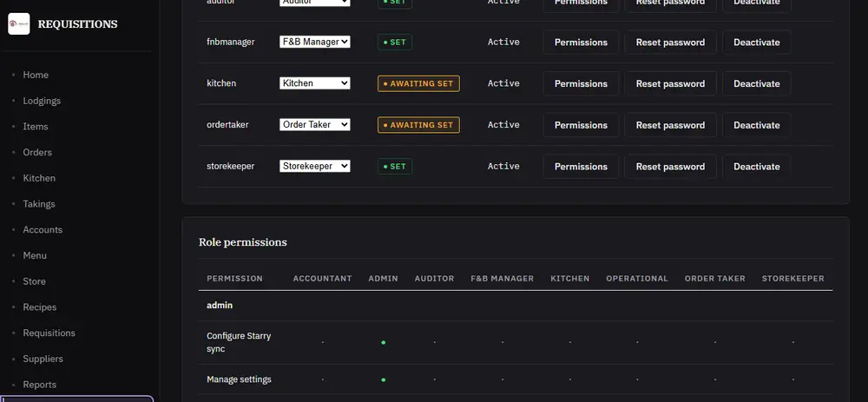Navigate to Orders

pyautogui.click(x=37, y=152)
